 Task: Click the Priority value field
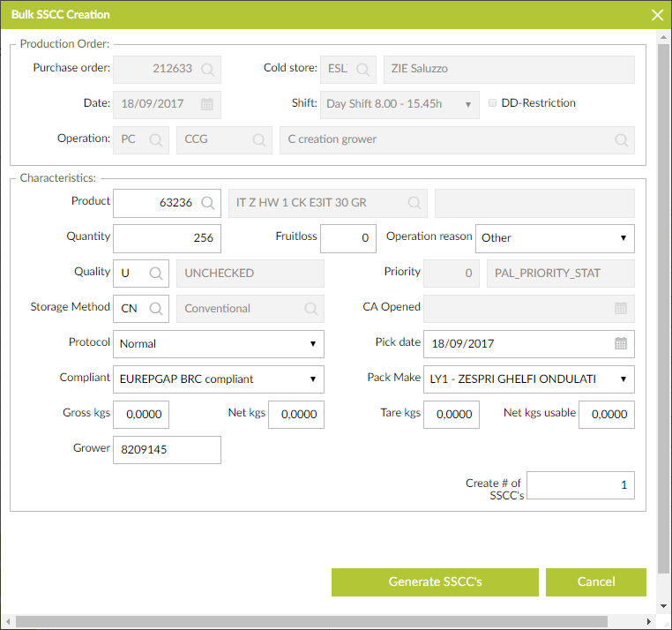point(452,274)
